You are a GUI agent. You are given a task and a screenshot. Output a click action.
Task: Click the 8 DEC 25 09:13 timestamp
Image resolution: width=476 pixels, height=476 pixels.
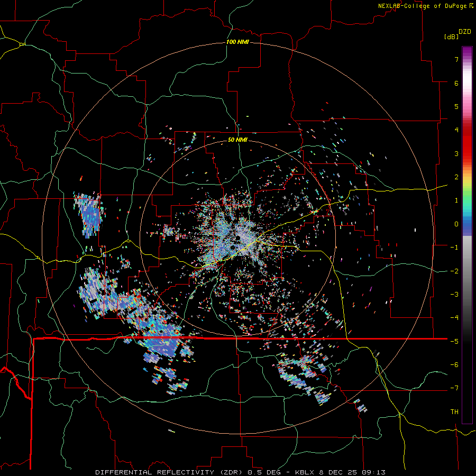[x=352, y=472]
